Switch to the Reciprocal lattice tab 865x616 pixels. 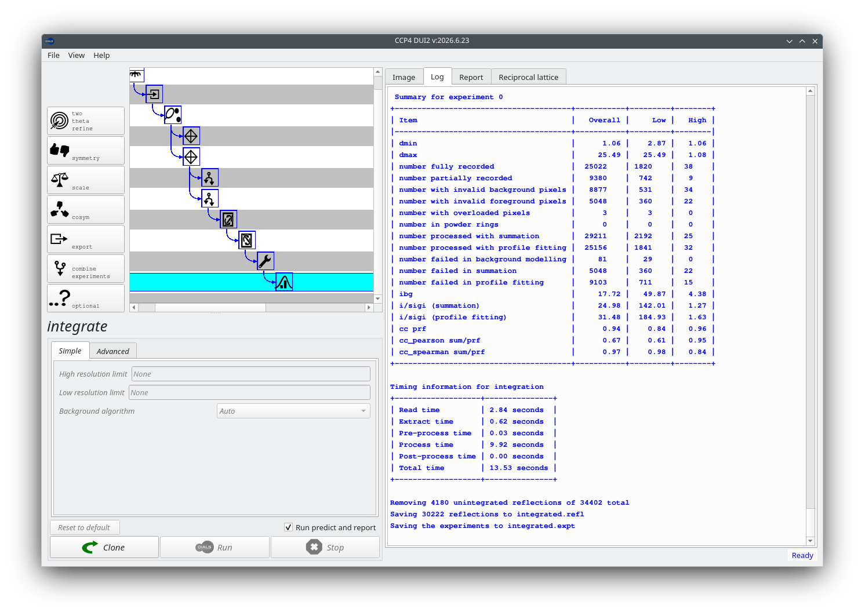[529, 77]
